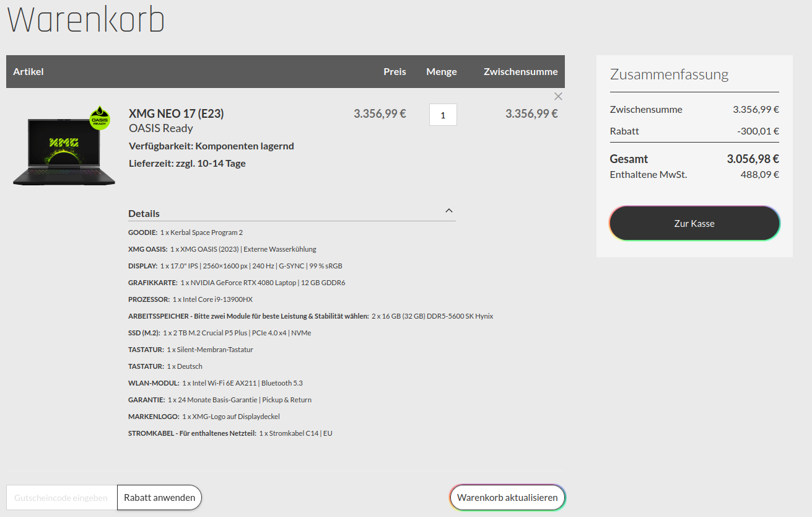This screenshot has width=812, height=517.
Task: Select the Intel Wi-Fi 6E AX211 line
Action: click(216, 383)
